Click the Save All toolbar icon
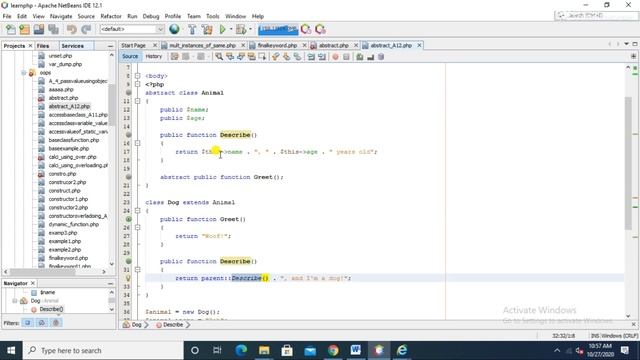The width and height of the screenshot is (640, 360). click(53, 29)
